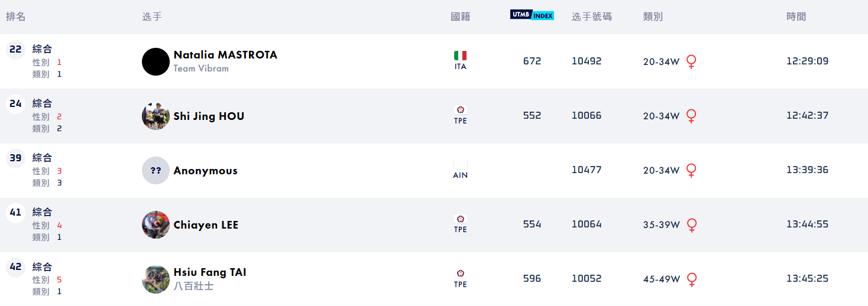
Task: Click the Chiayen LEE name link
Action: click(206, 225)
